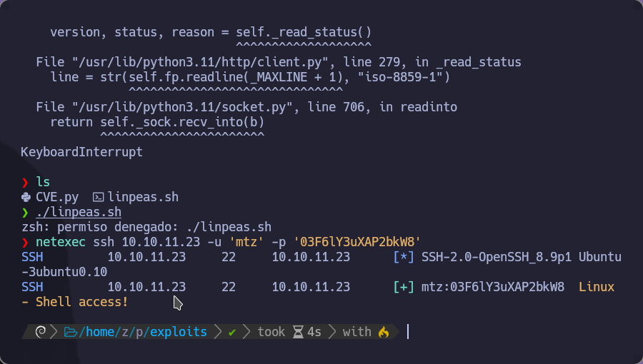This screenshot has height=364, width=643.
Task: Click the Python icon beside CVE.py
Action: (26, 197)
